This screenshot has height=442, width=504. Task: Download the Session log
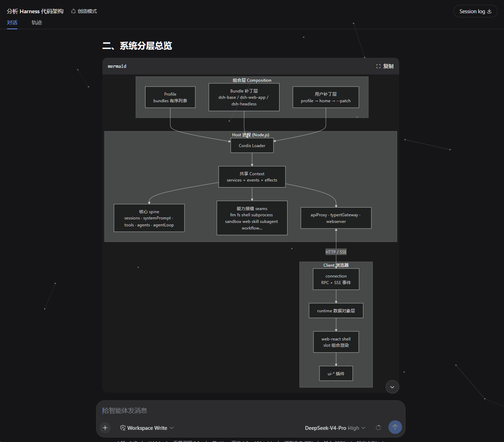click(x=475, y=11)
